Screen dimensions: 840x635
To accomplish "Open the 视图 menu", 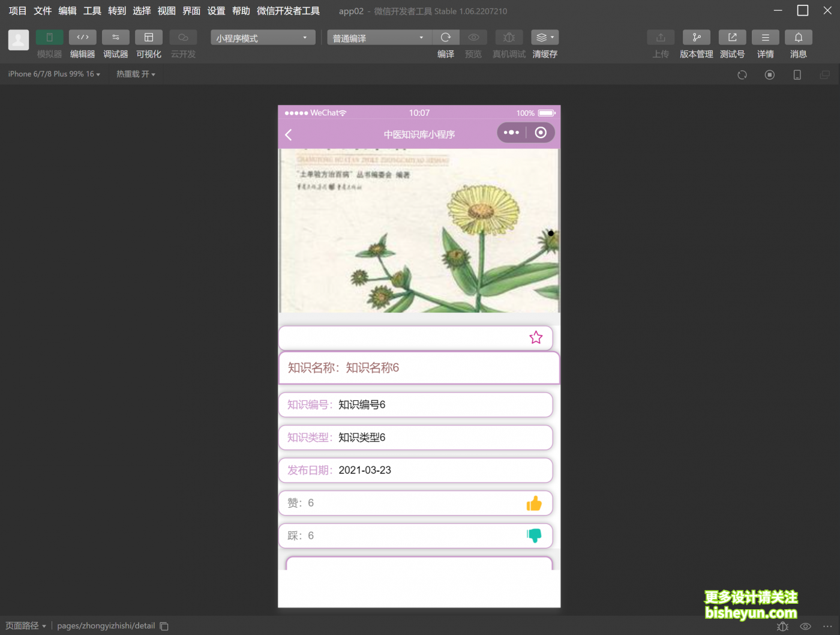I will [x=167, y=11].
